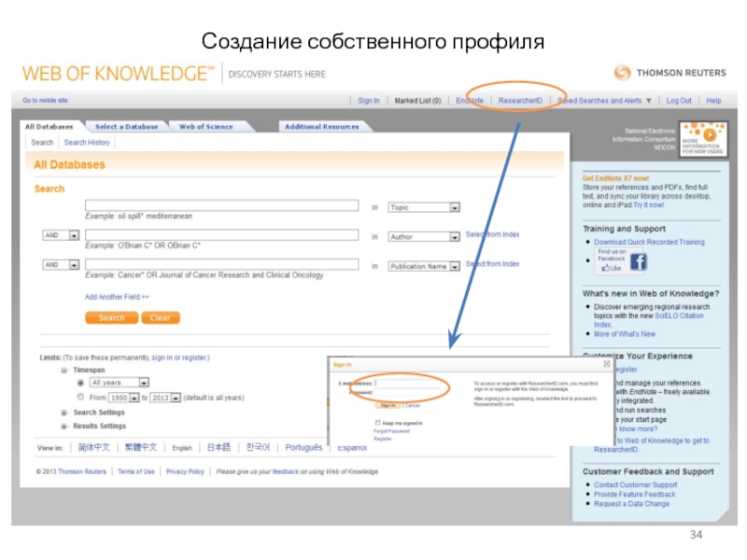The height and width of the screenshot is (560, 747).
Task: Open the All years timespan dropdown
Action: 144,383
